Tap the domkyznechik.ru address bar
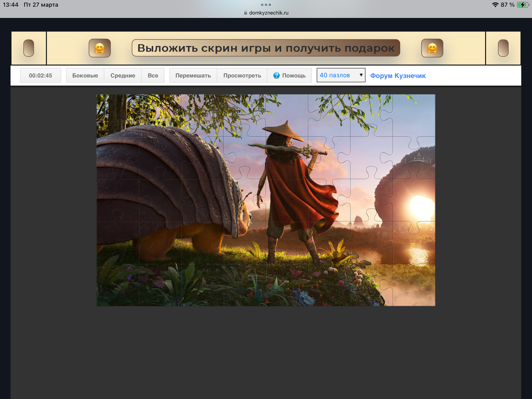 coord(268,13)
